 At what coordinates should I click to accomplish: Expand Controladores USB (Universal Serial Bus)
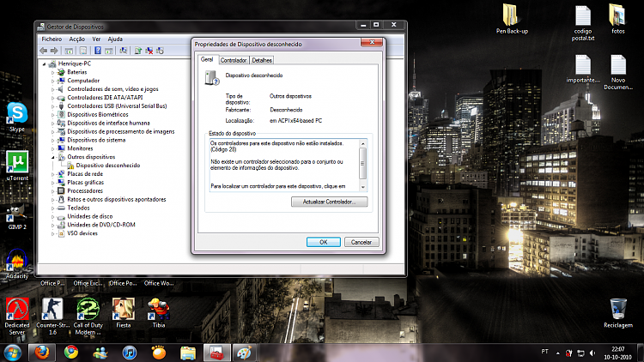[52, 106]
